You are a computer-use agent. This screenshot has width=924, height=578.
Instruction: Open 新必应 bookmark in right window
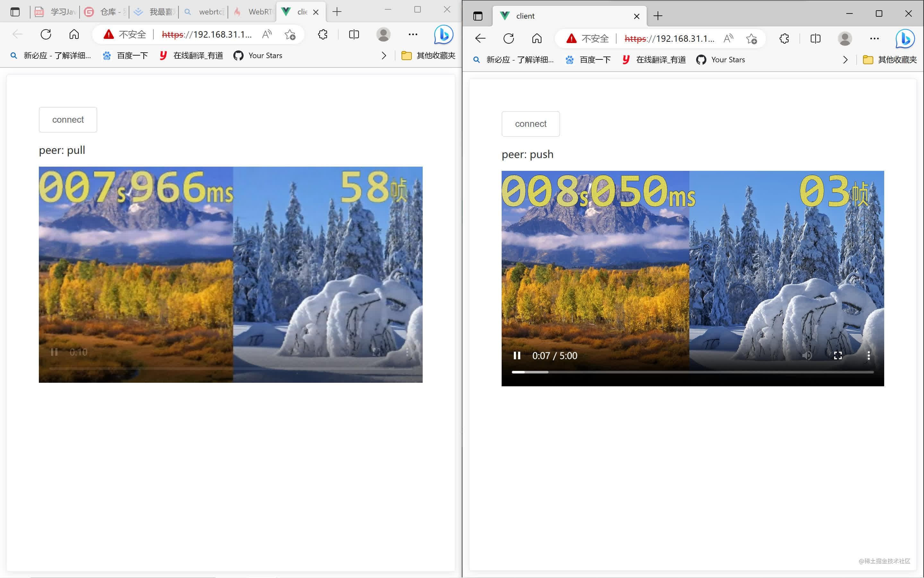(x=513, y=60)
